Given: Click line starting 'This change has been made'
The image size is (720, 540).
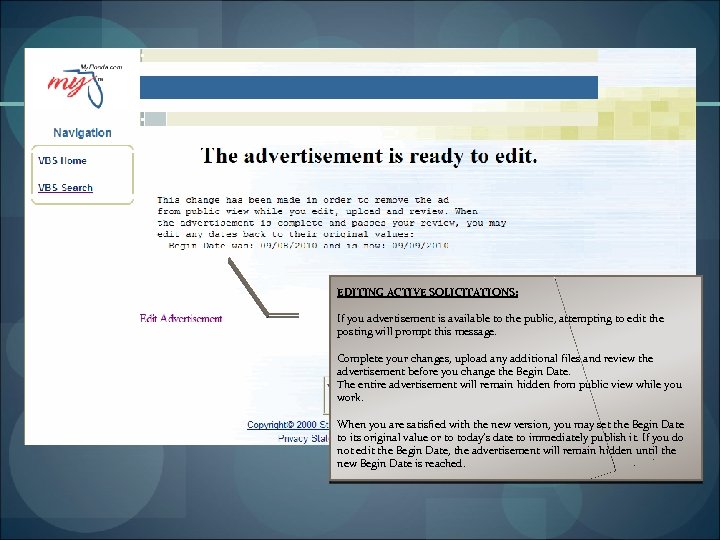Looking at the screenshot, I should tap(303, 200).
